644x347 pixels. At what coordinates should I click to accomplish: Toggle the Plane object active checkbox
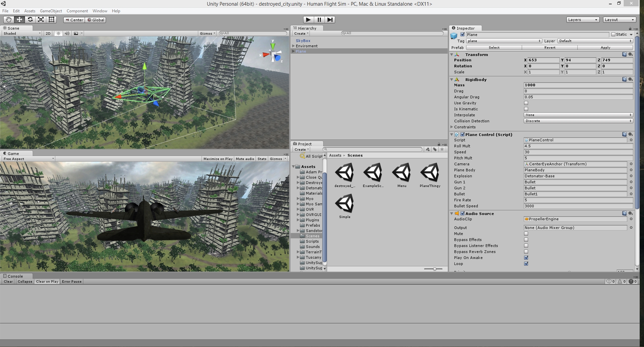(x=462, y=34)
